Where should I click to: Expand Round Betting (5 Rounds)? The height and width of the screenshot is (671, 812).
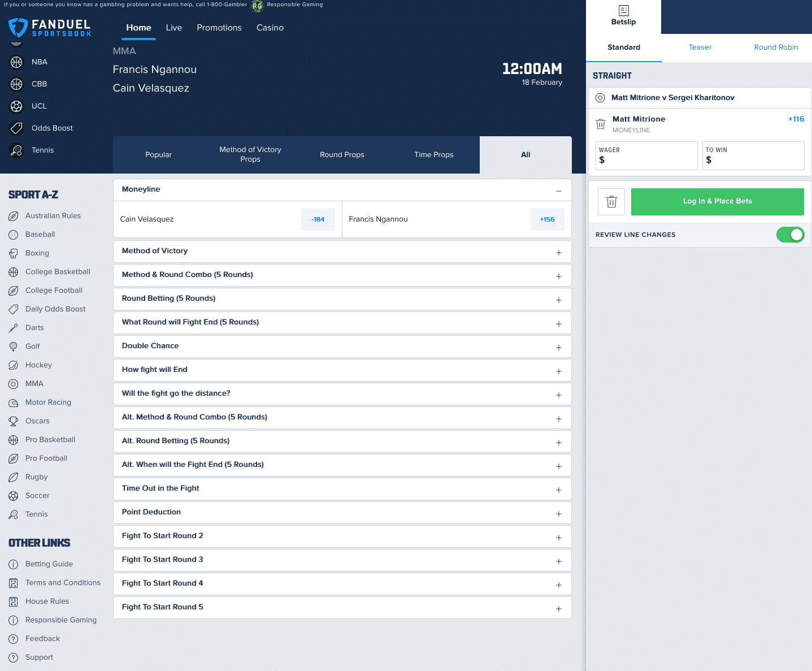click(558, 300)
